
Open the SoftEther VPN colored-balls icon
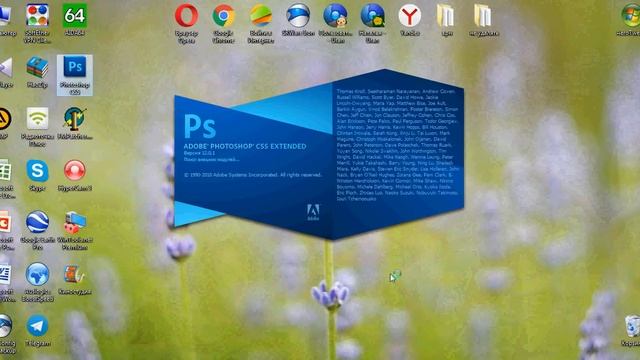pyautogui.click(x=37, y=16)
